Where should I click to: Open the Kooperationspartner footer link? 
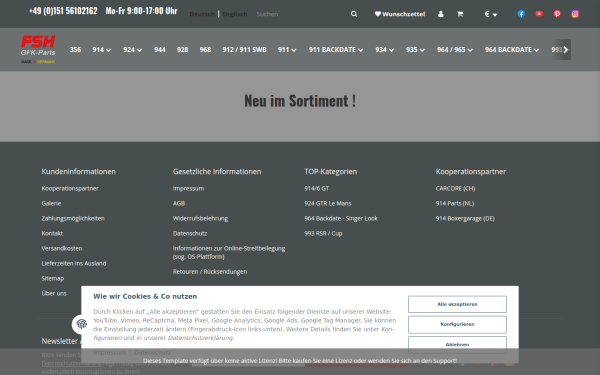[70, 188]
